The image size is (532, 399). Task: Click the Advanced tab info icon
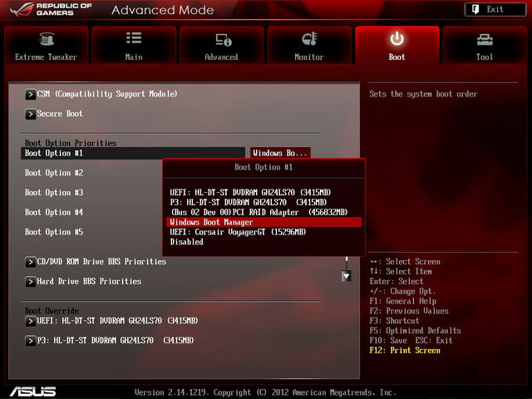224,40
